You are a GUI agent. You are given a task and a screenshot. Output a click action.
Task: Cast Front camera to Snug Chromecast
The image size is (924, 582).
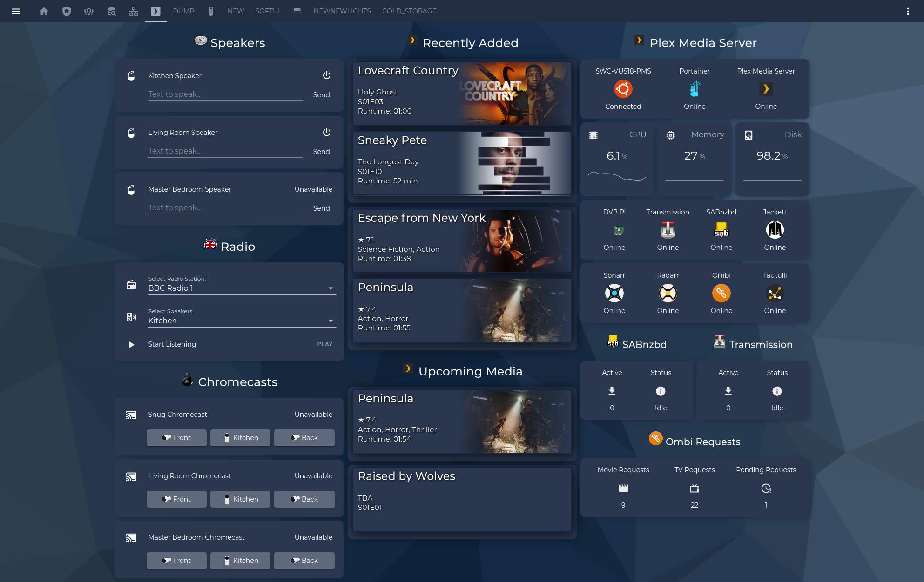tap(176, 438)
